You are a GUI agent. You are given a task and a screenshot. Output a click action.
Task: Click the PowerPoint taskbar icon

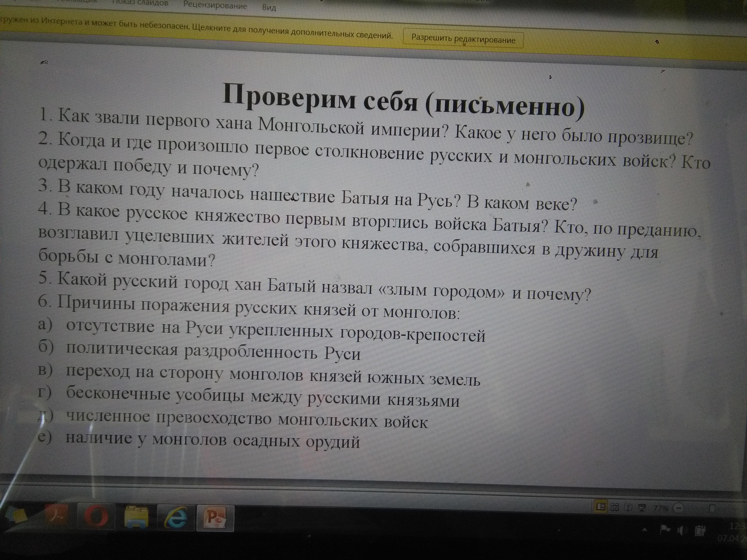pyautogui.click(x=214, y=518)
